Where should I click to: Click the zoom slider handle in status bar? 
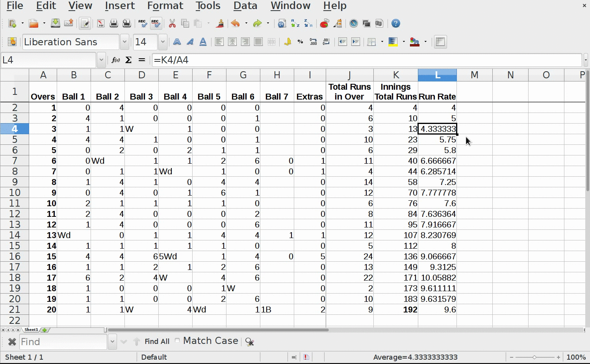coord(534,357)
